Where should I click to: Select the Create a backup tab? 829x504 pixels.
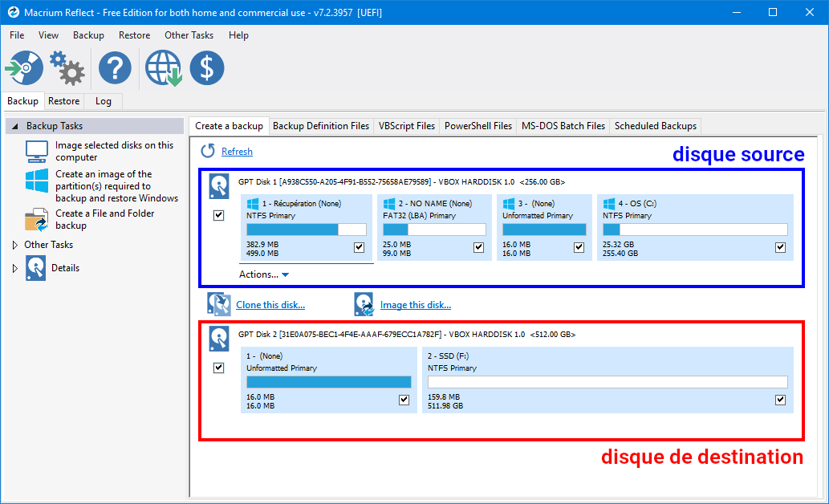coord(229,126)
